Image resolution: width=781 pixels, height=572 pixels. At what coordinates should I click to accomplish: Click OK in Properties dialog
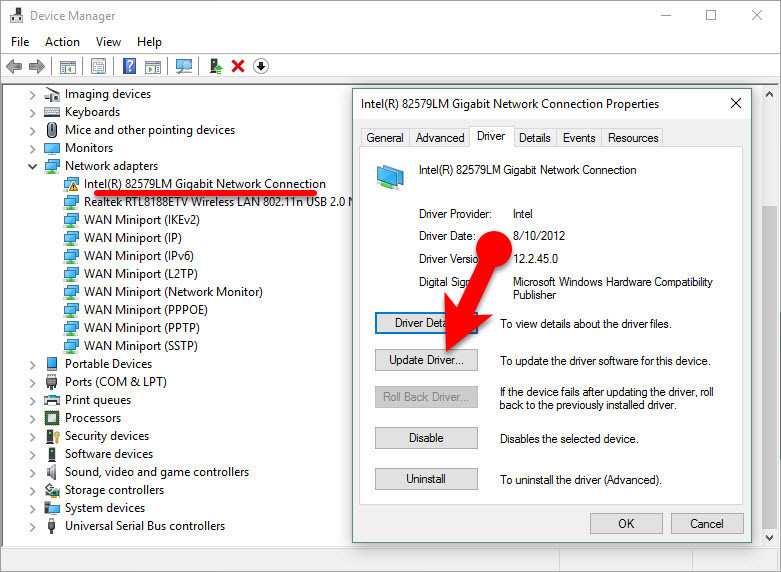(626, 524)
